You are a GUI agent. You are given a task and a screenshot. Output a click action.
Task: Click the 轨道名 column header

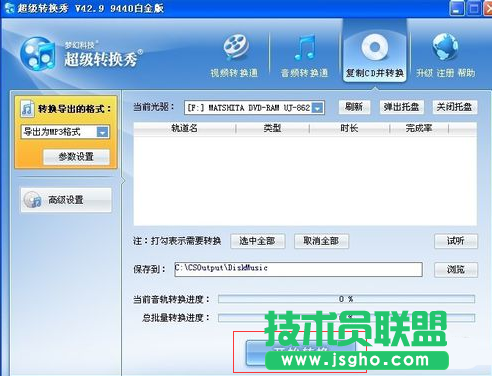[x=185, y=128]
